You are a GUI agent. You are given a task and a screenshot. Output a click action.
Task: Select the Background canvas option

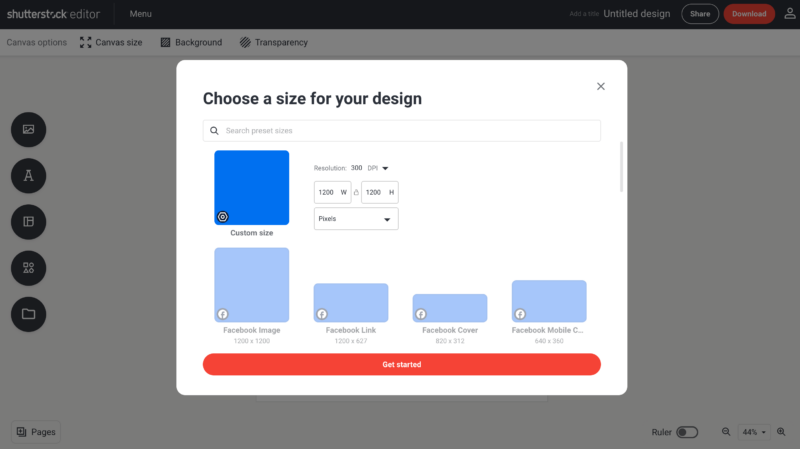[191, 43]
